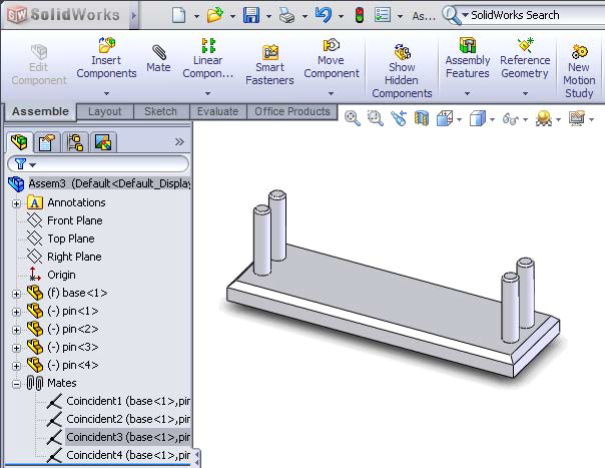Screen dimensions: 605x468
Task: Click the Rebuild traffic light icon
Action: click(x=358, y=15)
